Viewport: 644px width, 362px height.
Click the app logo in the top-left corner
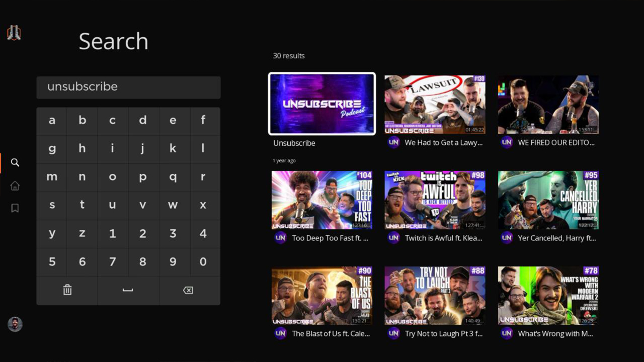pos(14,33)
